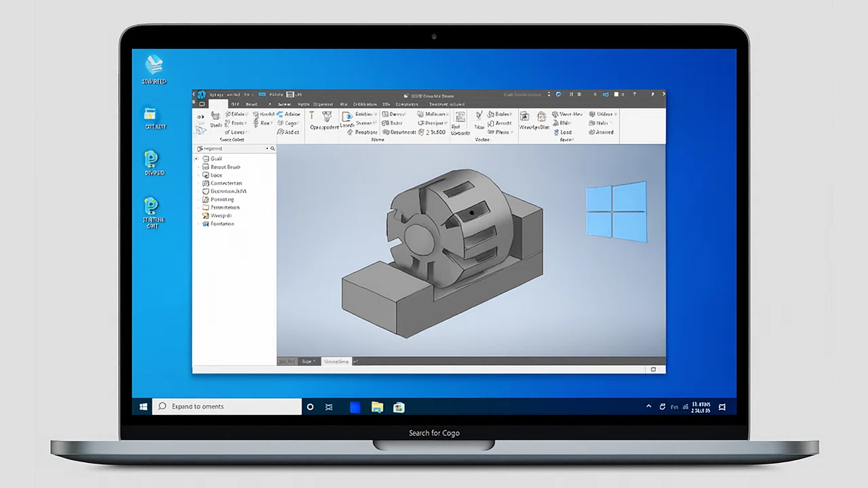Click the taskbar clock
Image resolution: width=868 pixels, height=488 pixels.
701,407
